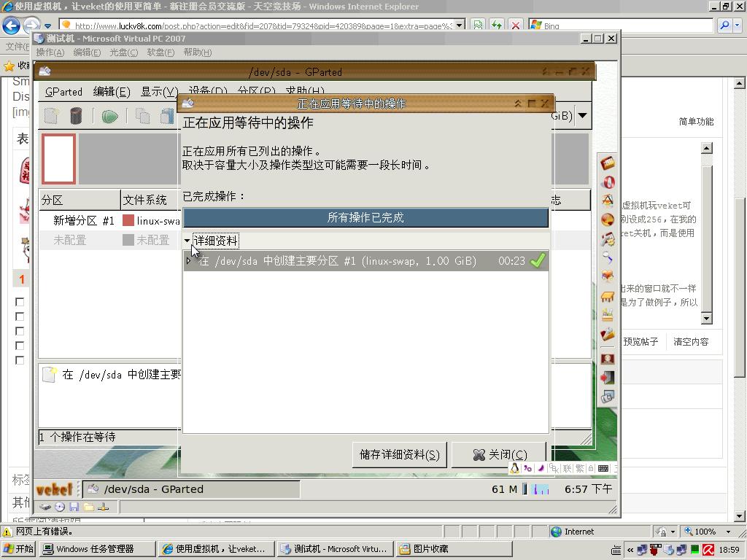Click the Virtual PC hard disk status icon
The width and height of the screenshot is (747, 560).
click(x=44, y=507)
